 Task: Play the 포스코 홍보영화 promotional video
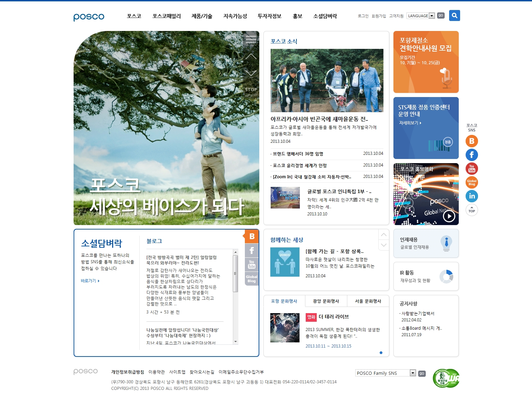coord(449,216)
